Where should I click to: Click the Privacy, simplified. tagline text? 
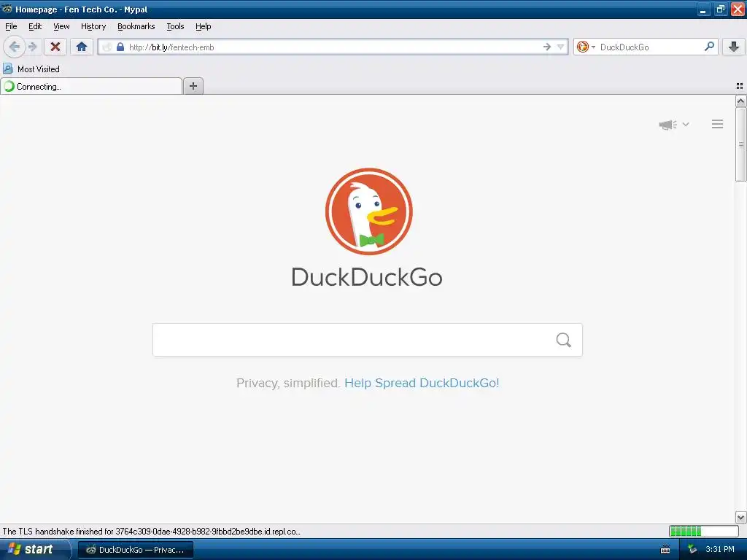[288, 384]
